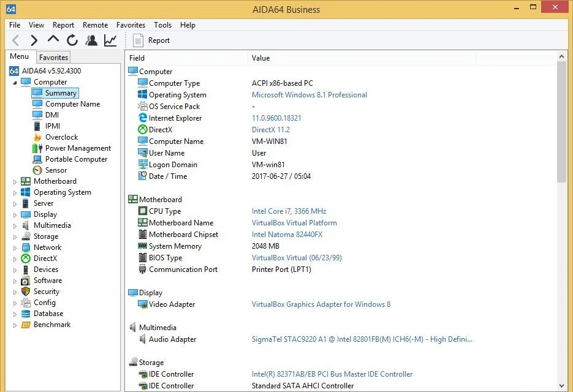Expand the Security tree node
Screen dimensions: 573x392
click(x=15, y=292)
